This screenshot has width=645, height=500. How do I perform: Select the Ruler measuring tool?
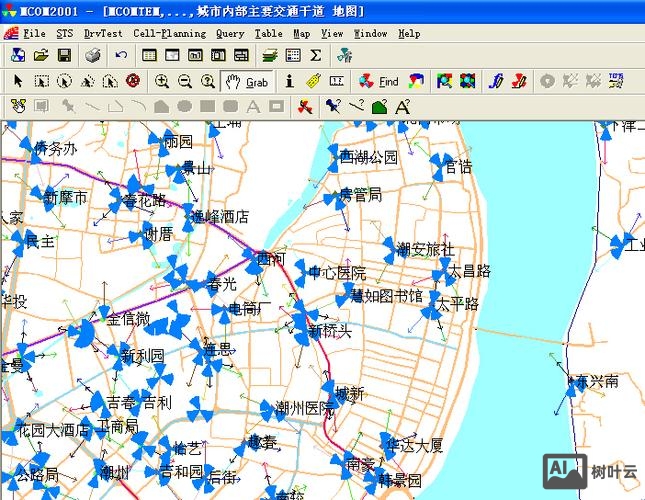[337, 81]
